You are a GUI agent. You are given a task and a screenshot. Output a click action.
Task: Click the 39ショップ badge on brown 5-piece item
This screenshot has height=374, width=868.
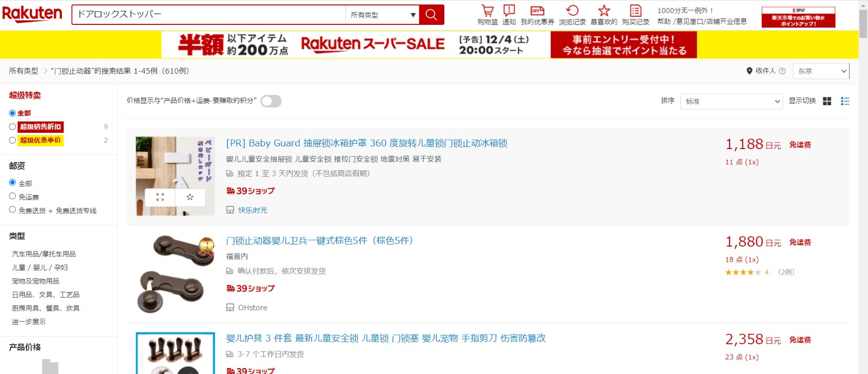(251, 288)
